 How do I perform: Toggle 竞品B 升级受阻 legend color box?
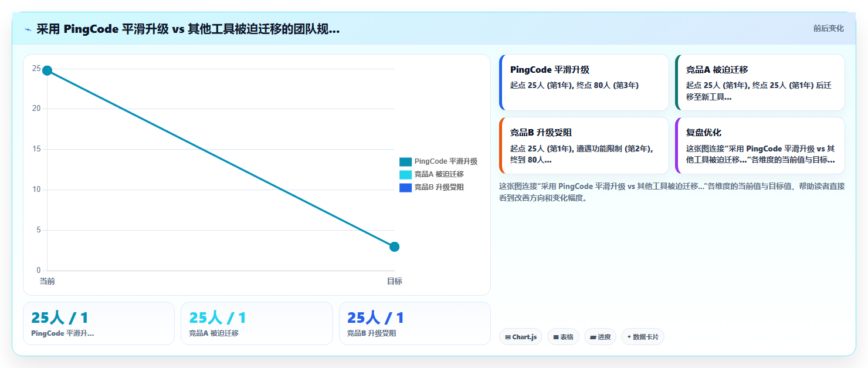pos(405,187)
